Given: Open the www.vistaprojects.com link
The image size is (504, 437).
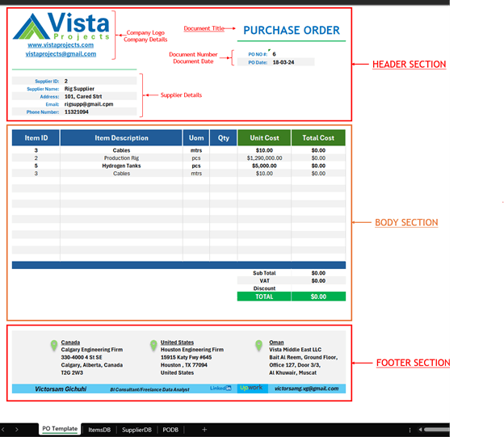Looking at the screenshot, I should 61,45.
